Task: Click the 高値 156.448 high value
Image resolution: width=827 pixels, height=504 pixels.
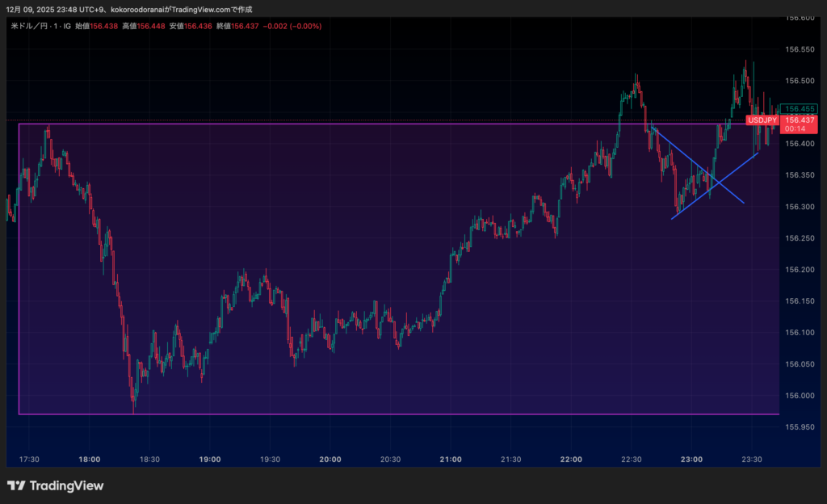Action: click(151, 26)
